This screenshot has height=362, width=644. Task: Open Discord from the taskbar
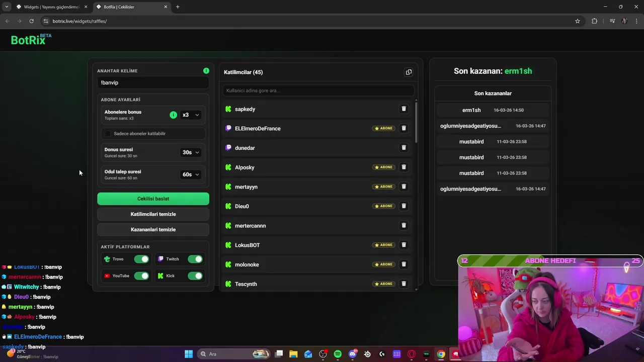click(x=353, y=354)
